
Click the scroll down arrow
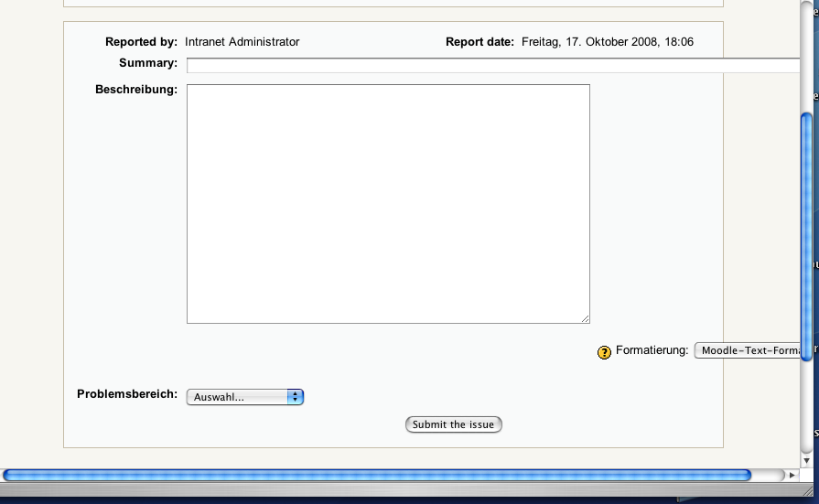coord(806,461)
